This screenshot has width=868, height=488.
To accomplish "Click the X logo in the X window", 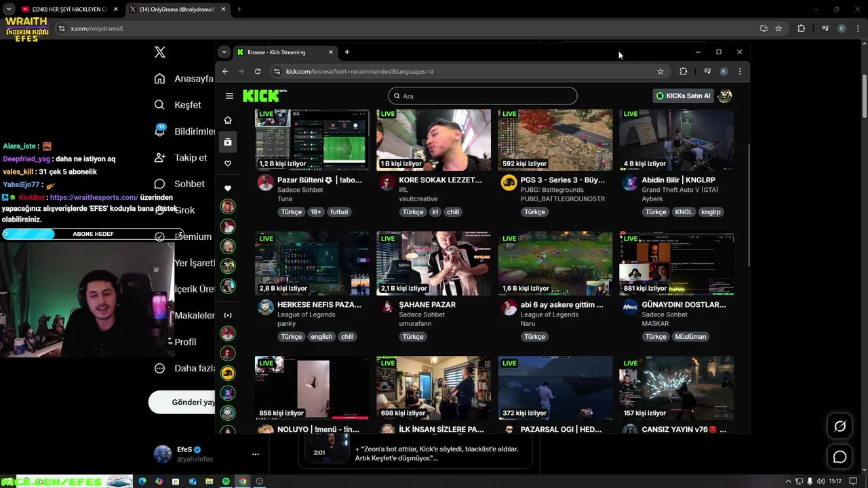I will coord(160,52).
